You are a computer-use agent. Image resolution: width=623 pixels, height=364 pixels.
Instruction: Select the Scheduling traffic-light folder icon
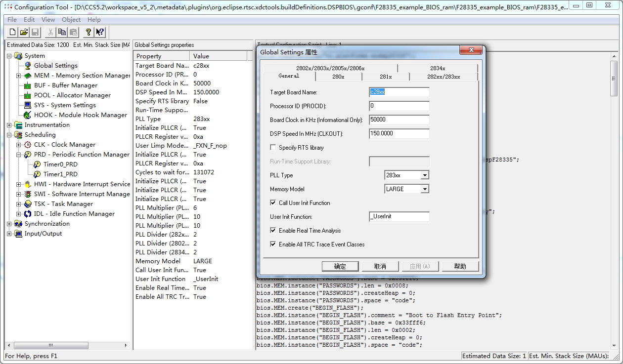18,135
